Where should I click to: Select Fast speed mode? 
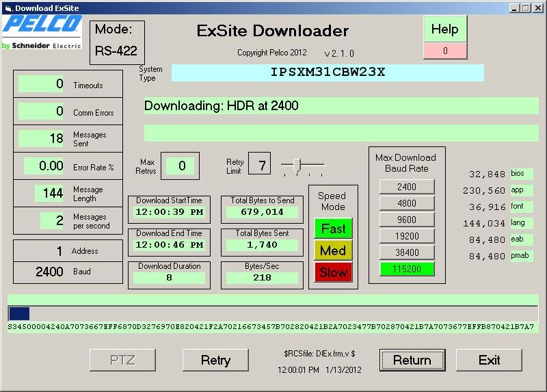(x=333, y=228)
